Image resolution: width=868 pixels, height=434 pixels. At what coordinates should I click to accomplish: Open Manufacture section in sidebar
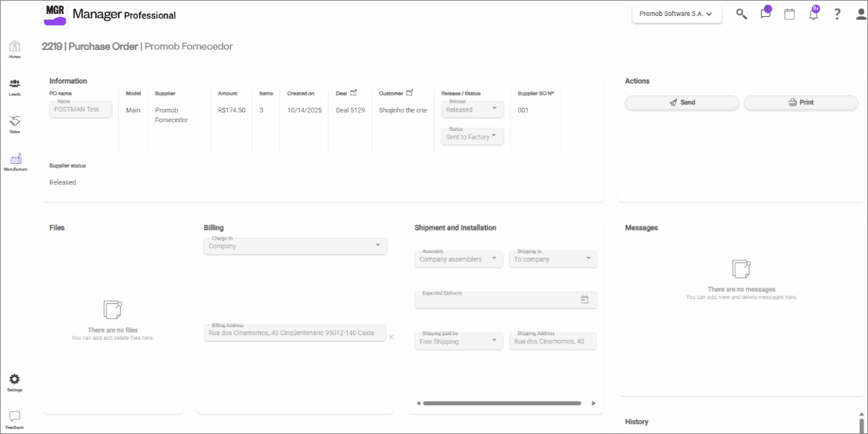pos(15,162)
